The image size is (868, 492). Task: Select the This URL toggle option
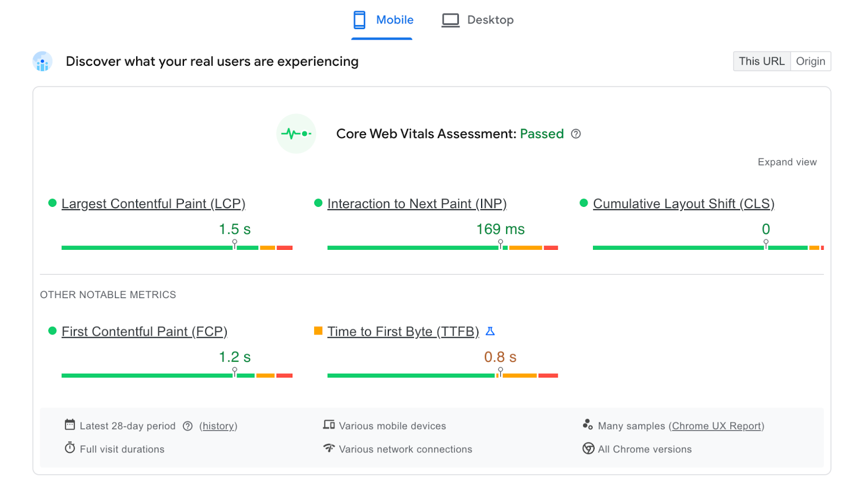point(761,61)
